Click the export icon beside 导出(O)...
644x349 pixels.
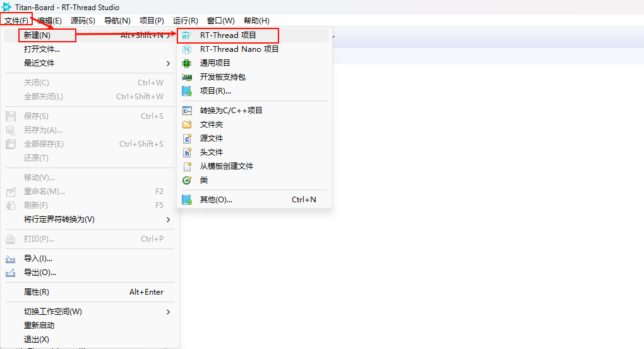click(11, 272)
